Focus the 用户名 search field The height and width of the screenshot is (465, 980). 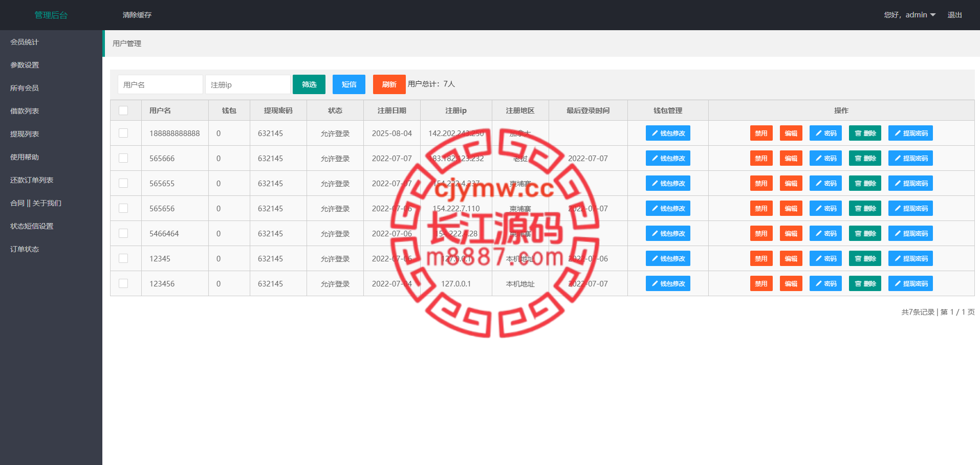point(160,84)
